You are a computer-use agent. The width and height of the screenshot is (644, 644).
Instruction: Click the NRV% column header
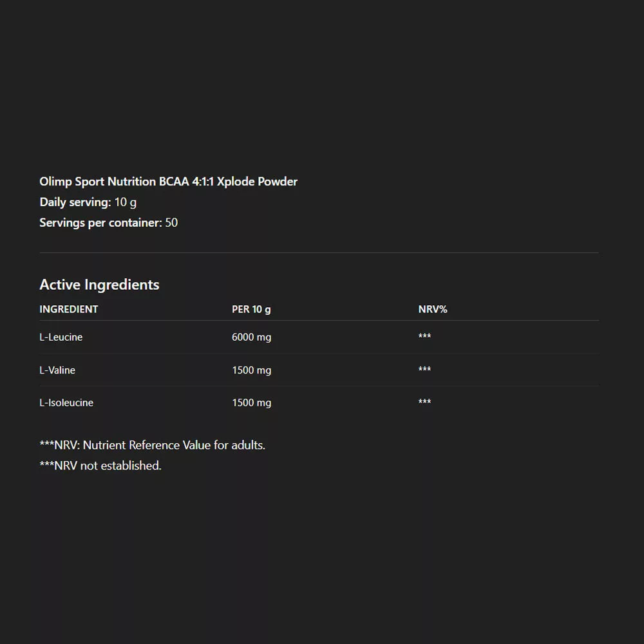433,309
